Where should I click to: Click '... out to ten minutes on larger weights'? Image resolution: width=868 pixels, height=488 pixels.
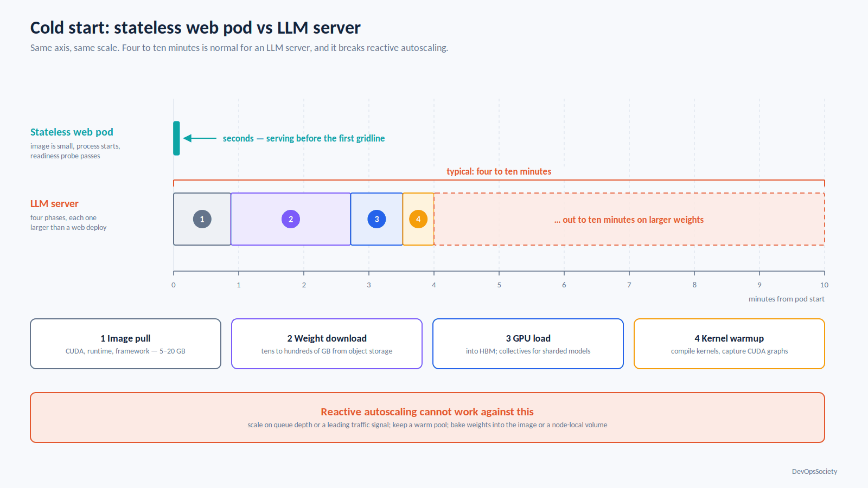(x=629, y=220)
